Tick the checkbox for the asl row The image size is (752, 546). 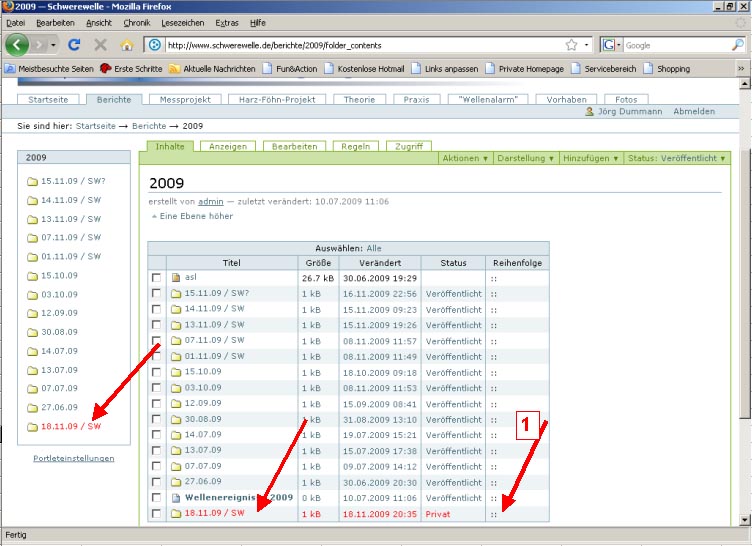coord(156,278)
